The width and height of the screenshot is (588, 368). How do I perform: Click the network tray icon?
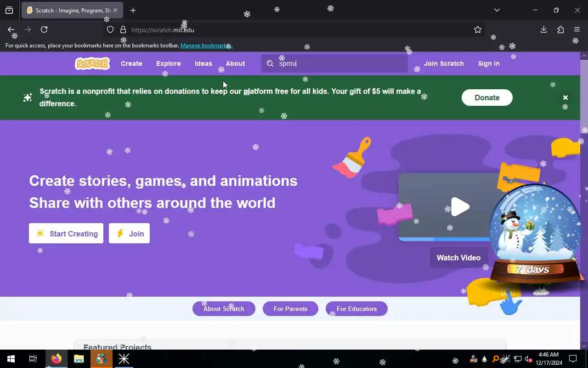coord(517,359)
